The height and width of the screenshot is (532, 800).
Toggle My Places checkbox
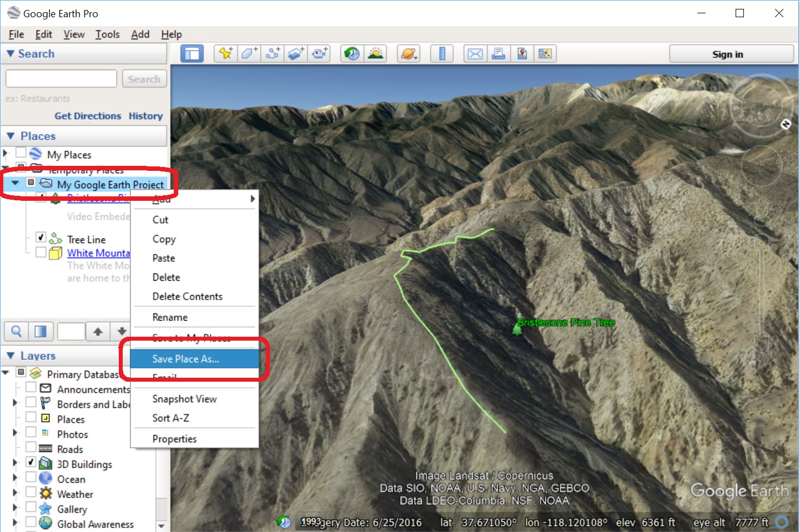[x=21, y=152]
